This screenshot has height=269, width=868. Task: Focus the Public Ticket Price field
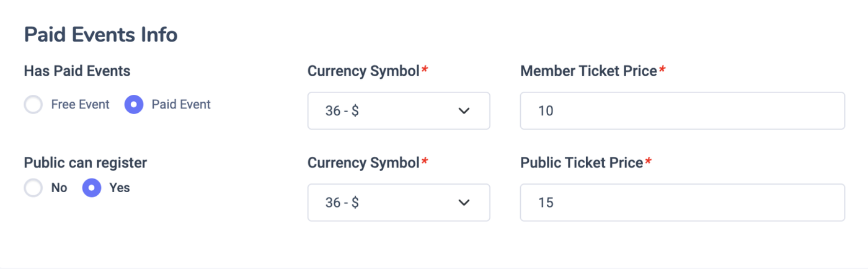(682, 203)
